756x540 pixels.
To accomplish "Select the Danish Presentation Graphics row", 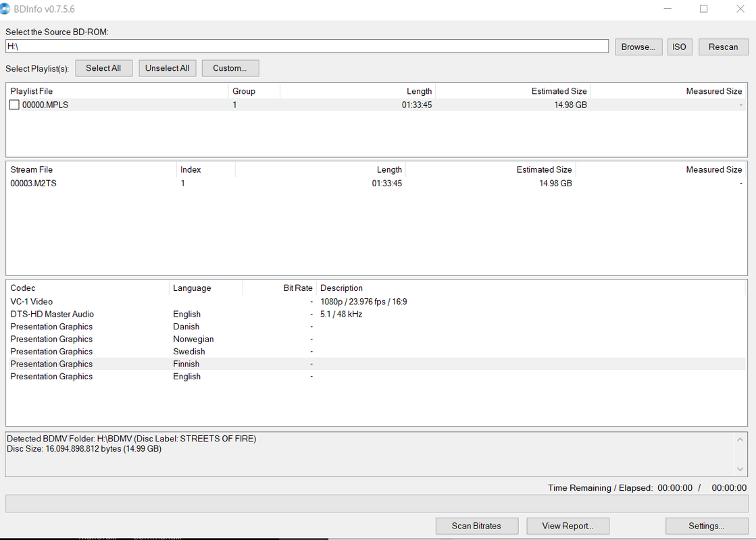I will click(x=376, y=327).
